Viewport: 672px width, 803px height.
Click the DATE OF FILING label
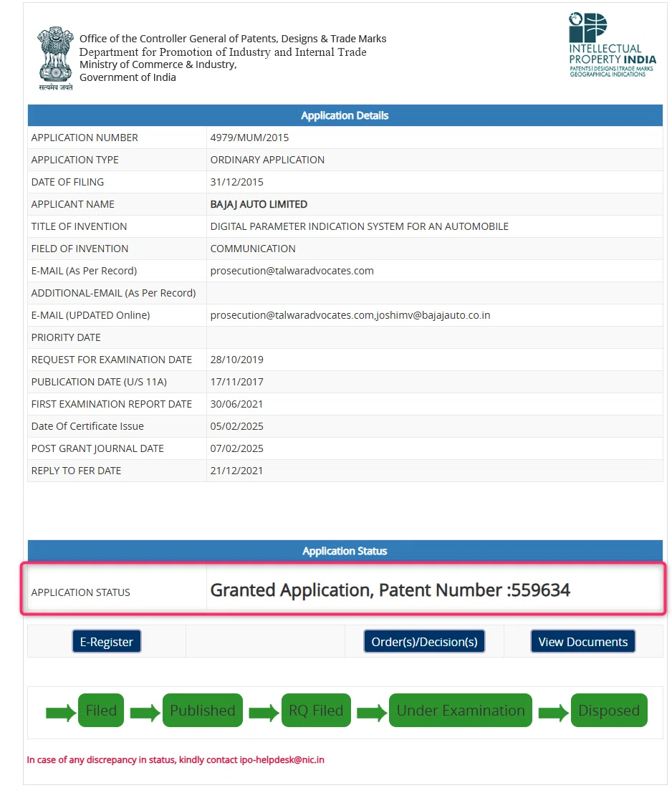[x=67, y=182]
